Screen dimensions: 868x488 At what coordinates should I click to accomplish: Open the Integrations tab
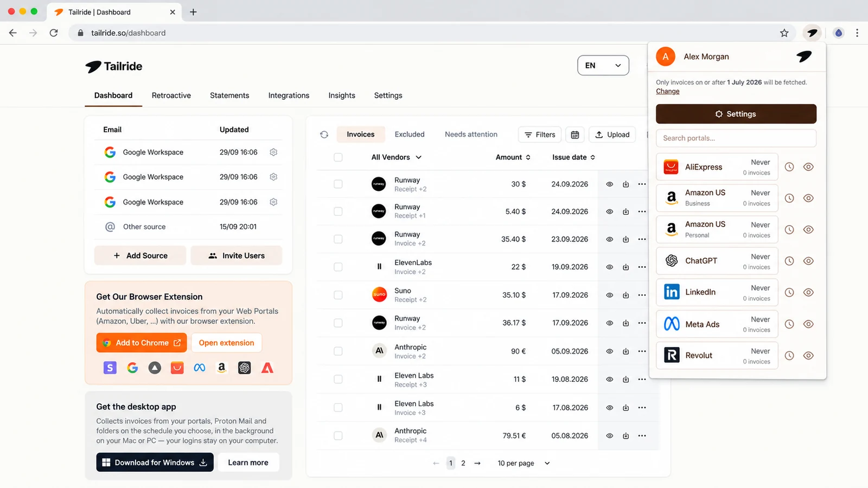(289, 95)
